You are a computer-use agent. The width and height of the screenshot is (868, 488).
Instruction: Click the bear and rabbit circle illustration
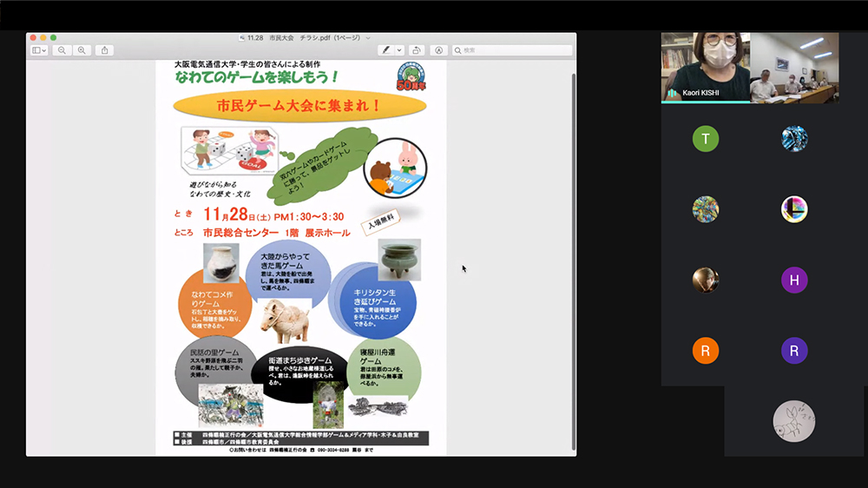[395, 168]
